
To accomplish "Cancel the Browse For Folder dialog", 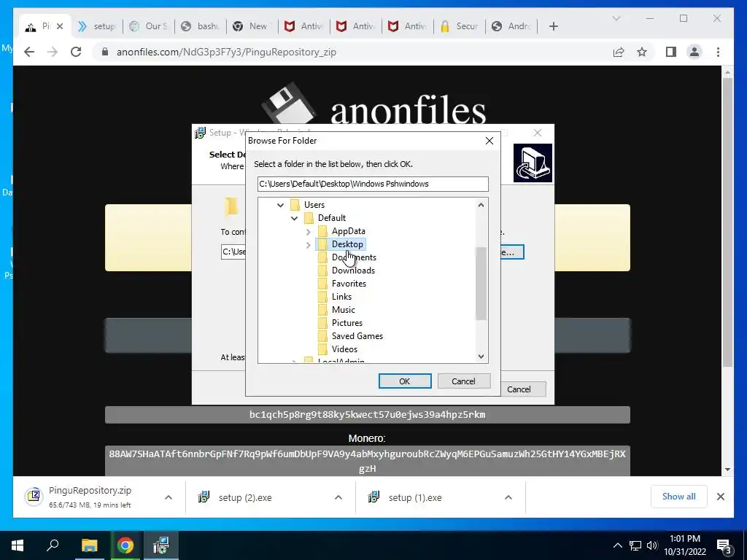I will tap(463, 381).
